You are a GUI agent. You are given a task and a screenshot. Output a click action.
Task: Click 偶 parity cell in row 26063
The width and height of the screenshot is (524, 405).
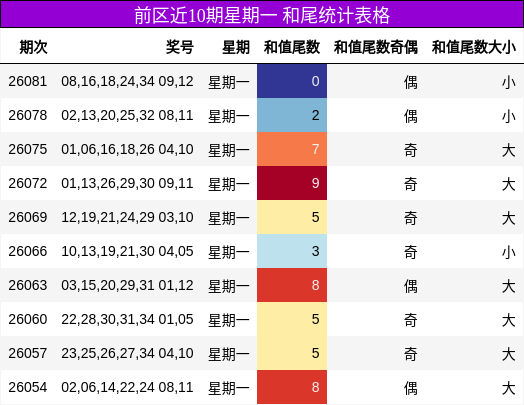pyautogui.click(x=411, y=286)
